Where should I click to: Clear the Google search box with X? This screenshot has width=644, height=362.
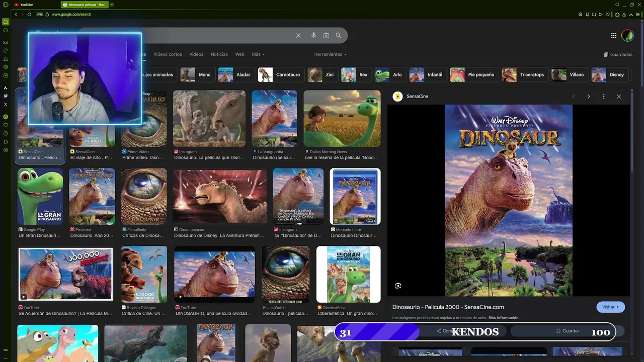click(x=298, y=35)
